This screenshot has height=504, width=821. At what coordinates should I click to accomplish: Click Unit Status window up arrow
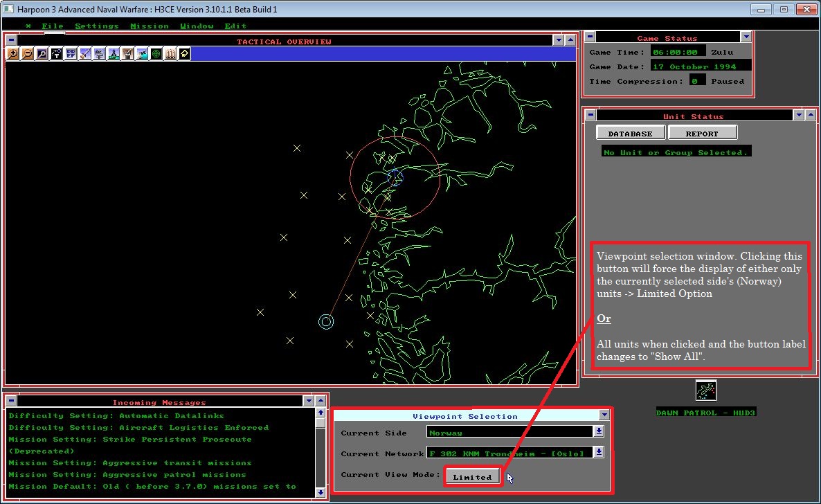click(811, 115)
